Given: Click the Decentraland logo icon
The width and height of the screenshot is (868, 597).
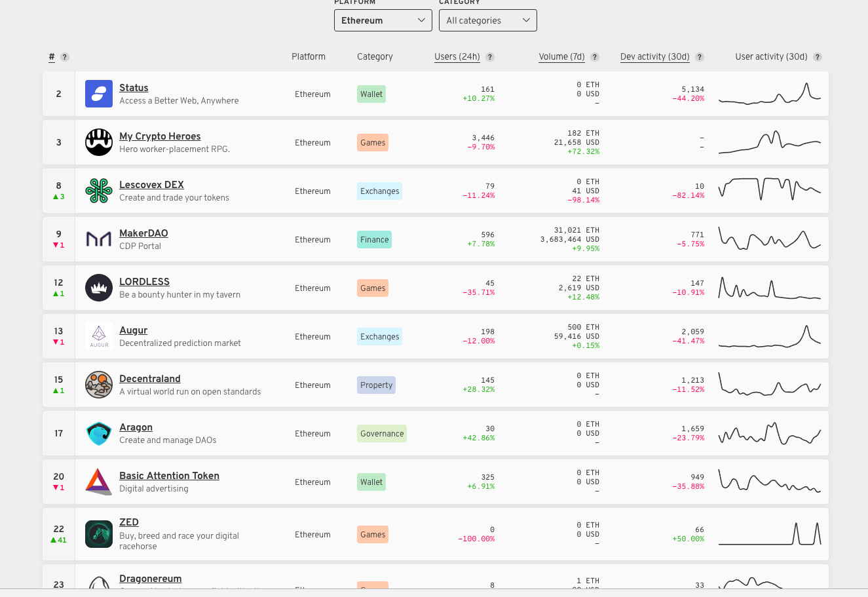Looking at the screenshot, I should point(99,385).
